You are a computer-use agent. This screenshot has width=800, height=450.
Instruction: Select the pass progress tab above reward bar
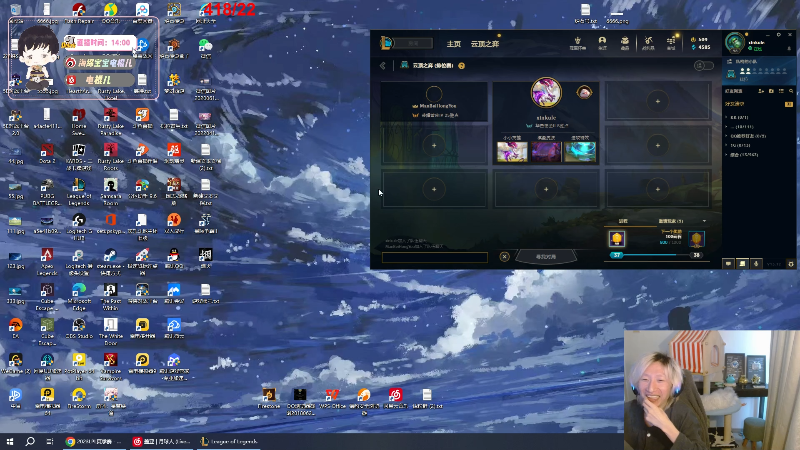click(623, 221)
